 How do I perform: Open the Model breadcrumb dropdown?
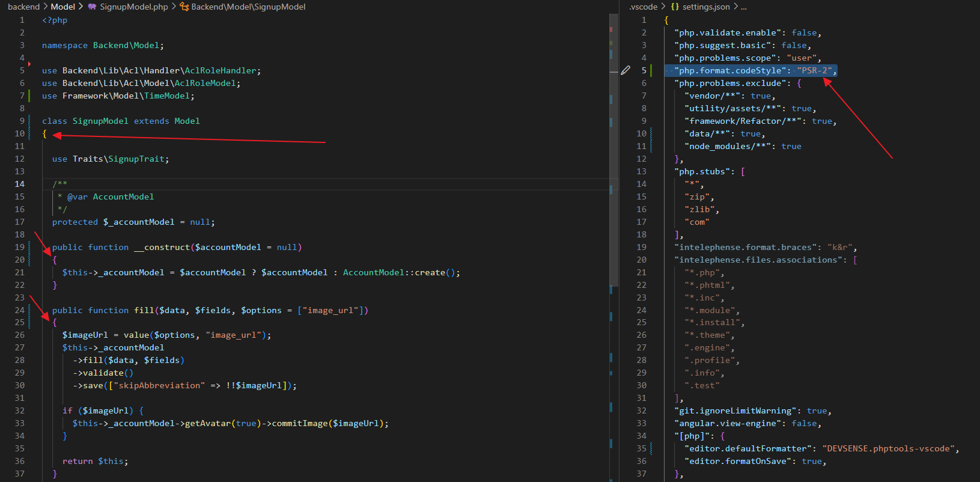coord(62,7)
